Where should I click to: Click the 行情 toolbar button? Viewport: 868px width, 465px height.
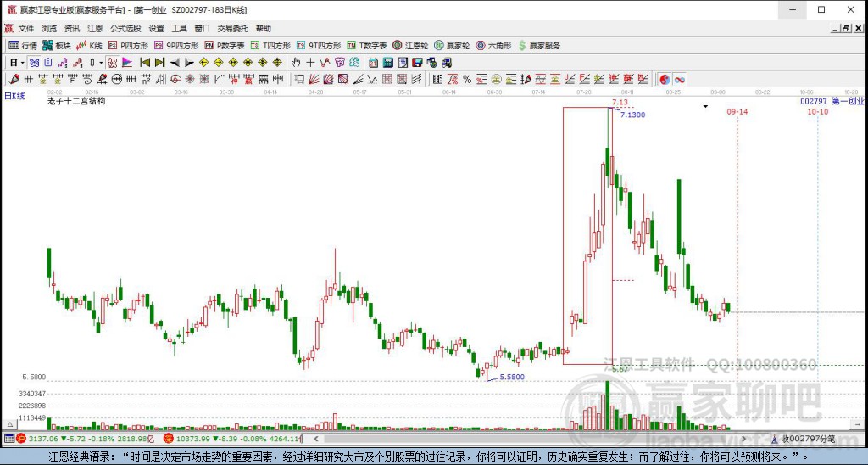point(23,46)
